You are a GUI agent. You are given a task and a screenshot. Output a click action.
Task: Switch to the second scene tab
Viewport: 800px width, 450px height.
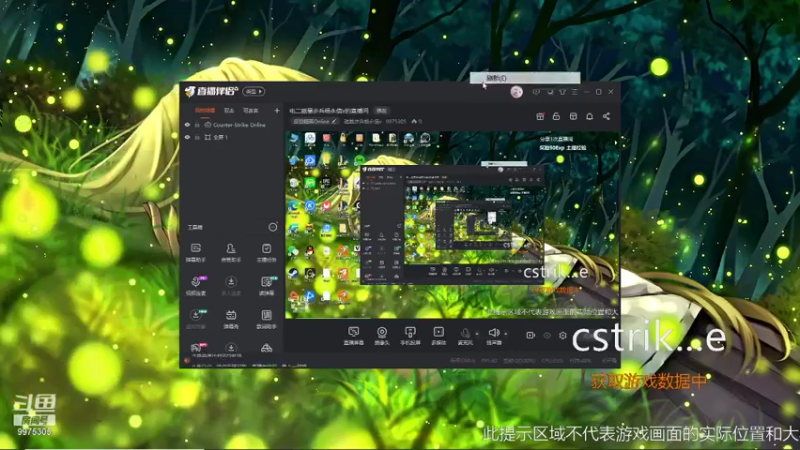[229, 110]
